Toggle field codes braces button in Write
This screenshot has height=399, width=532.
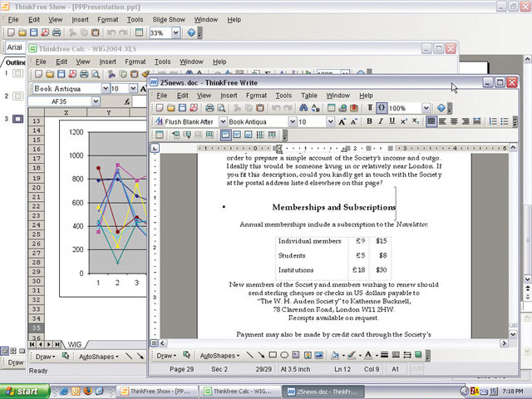(382, 108)
